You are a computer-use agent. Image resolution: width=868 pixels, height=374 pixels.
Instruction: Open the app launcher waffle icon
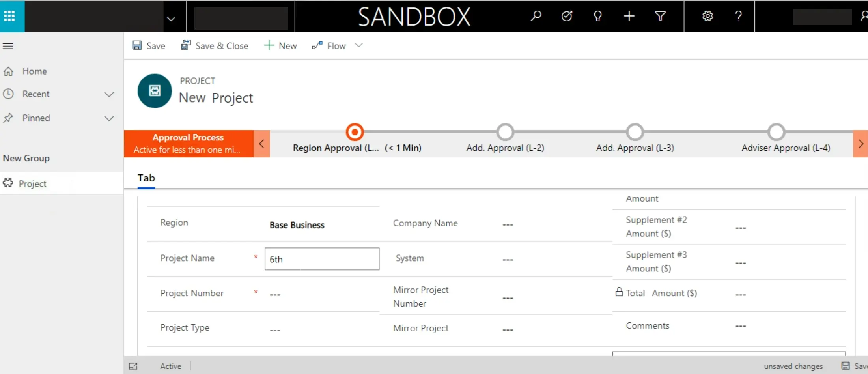(9, 16)
